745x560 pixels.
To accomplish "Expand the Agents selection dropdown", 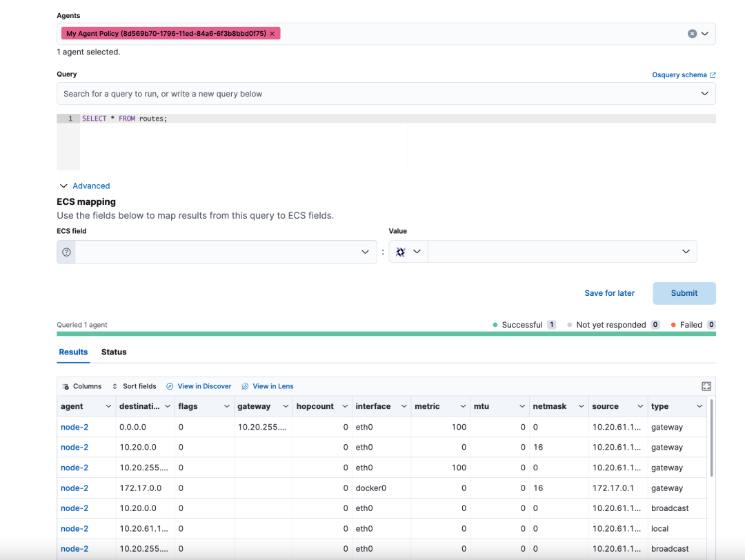I will tap(706, 33).
